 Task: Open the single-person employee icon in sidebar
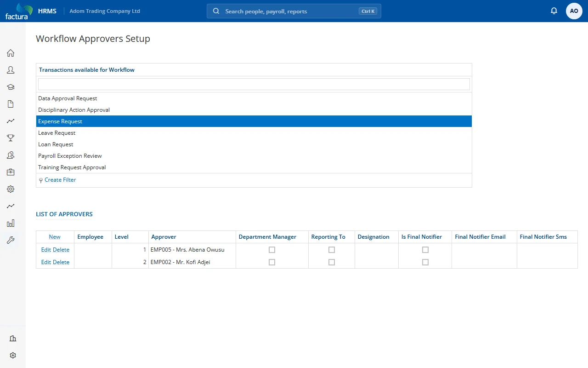click(11, 70)
